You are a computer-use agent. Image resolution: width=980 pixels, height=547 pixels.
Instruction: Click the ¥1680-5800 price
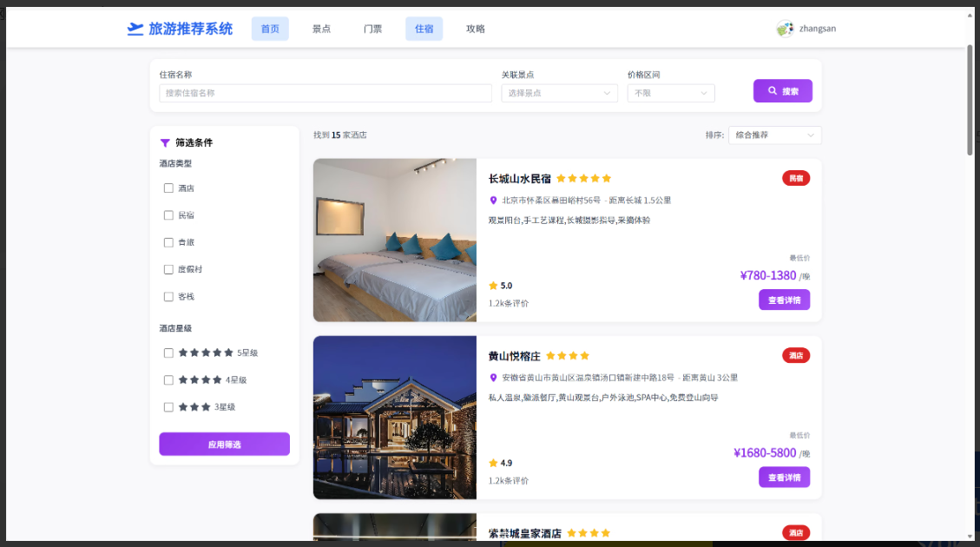tap(765, 453)
